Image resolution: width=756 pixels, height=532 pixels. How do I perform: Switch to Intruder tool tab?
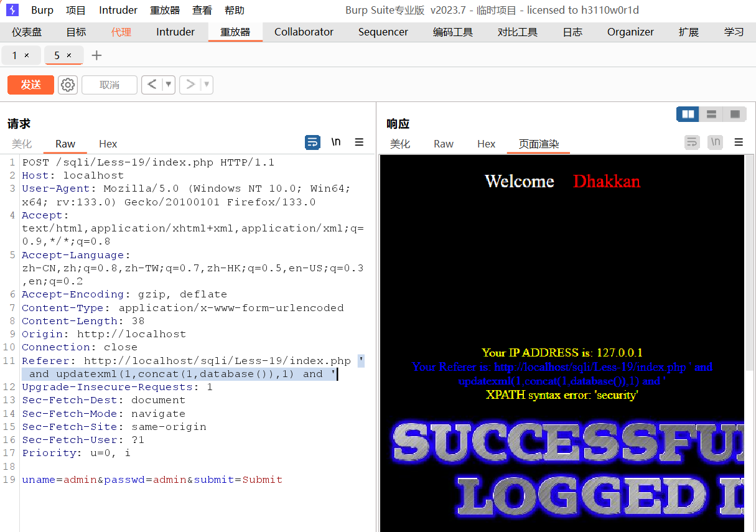pyautogui.click(x=175, y=32)
